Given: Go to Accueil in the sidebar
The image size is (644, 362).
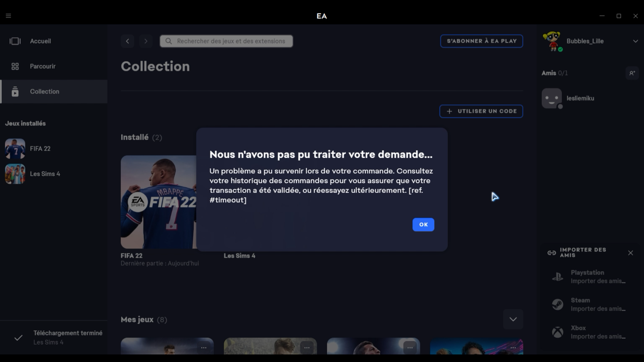Looking at the screenshot, I should pos(54,41).
